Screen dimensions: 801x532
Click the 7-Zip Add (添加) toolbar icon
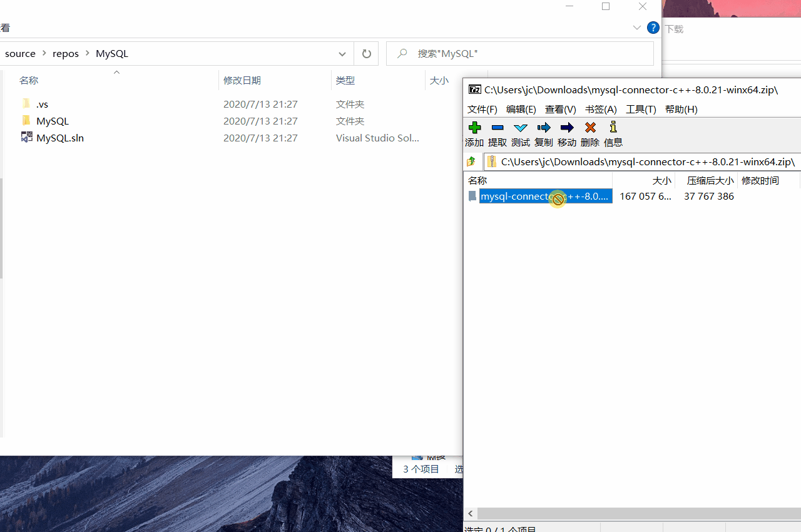(474, 128)
